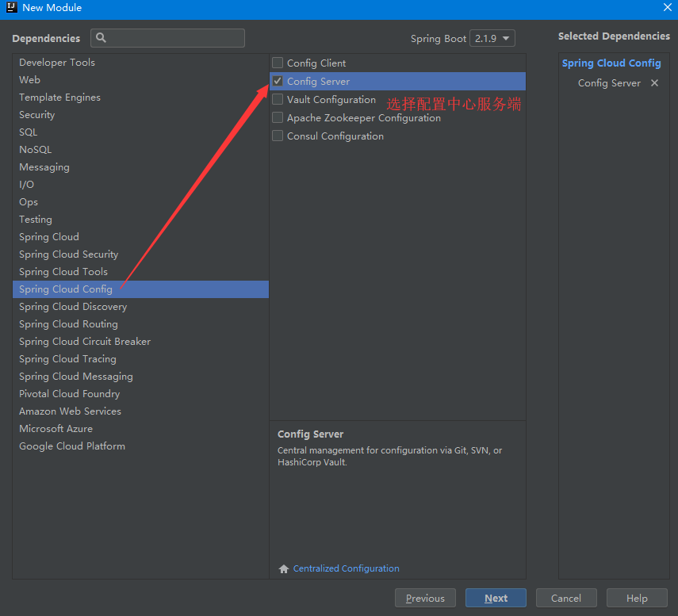Open the Spring Boot version dropdown
This screenshot has width=678, height=616.
click(492, 39)
